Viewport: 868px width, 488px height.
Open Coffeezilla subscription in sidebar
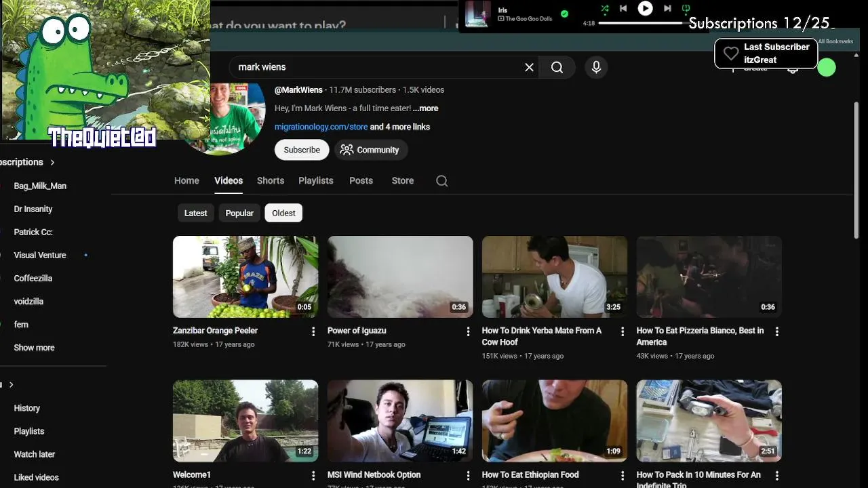click(x=33, y=278)
